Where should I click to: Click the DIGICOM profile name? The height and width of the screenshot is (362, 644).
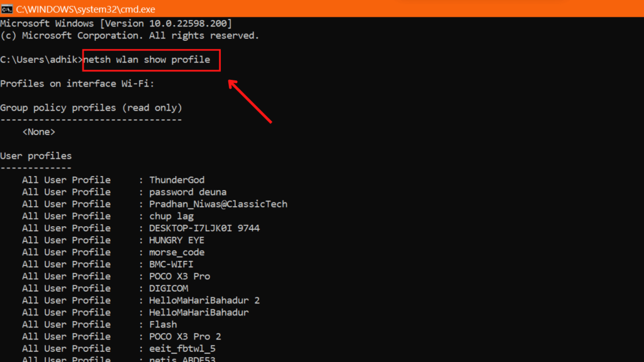click(x=169, y=288)
